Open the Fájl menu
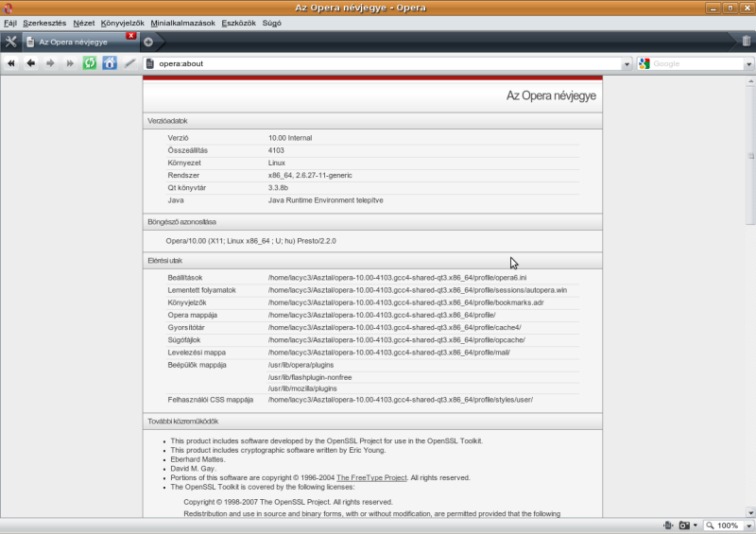Screen dimensions: 756x534 (10, 23)
